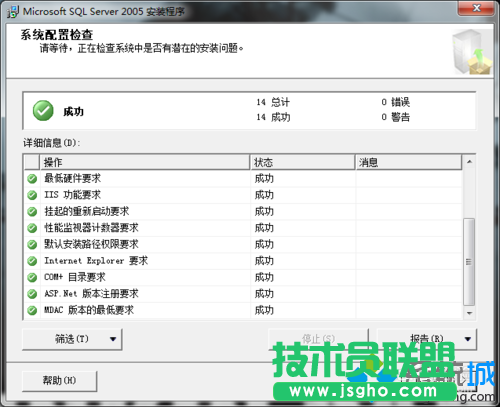Sort by the 消息 column header
Viewport: 500px width, 407px height.
coord(409,162)
